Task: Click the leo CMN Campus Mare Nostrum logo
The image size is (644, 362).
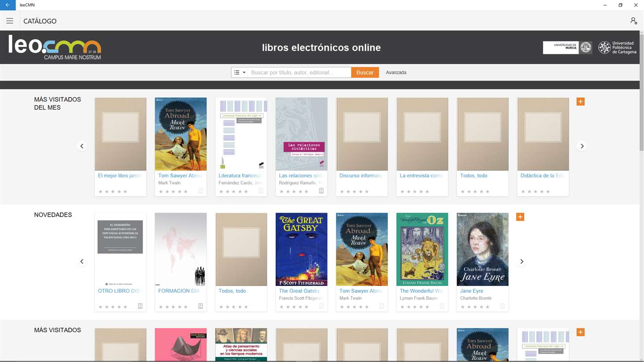Action: pos(55,47)
